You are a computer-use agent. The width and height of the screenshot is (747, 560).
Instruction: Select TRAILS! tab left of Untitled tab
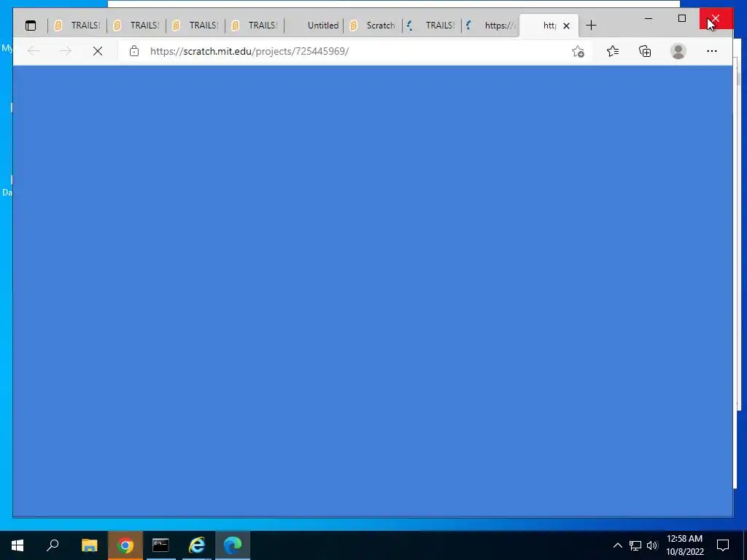[x=255, y=26]
